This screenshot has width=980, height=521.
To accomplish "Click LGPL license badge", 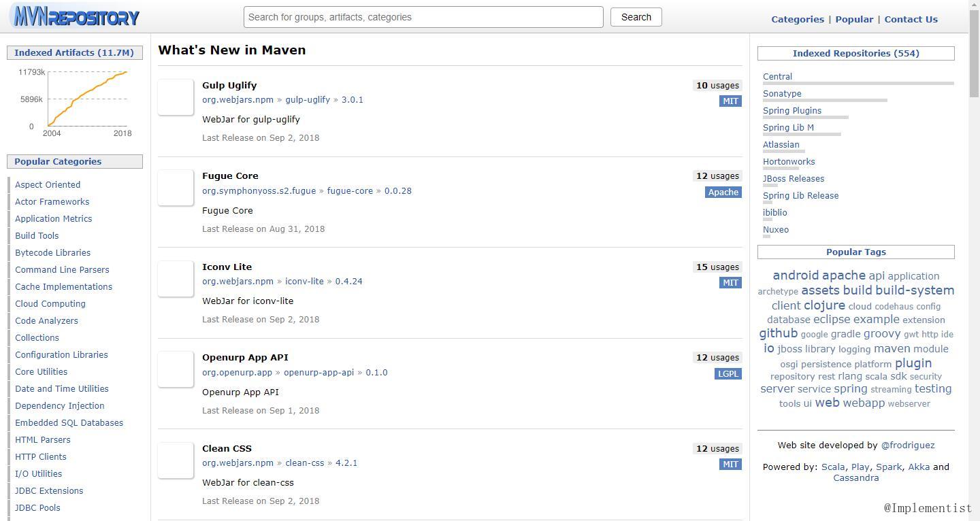I will click(728, 373).
